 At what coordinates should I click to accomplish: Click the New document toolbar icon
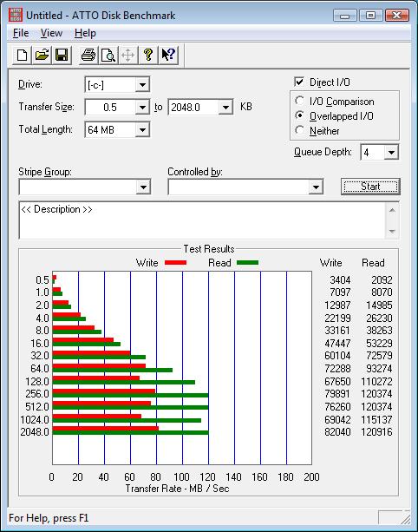tap(22, 55)
